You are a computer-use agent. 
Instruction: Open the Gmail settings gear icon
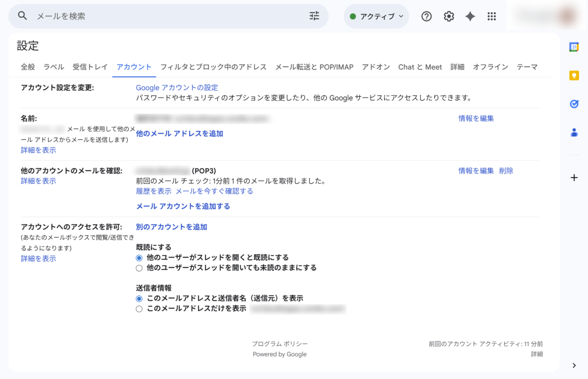point(448,16)
